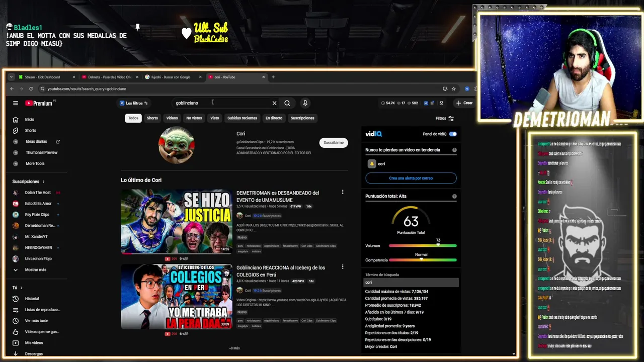Click the bell icon beside cori alert
Screen dimensions: 644x362
pyautogui.click(x=372, y=164)
